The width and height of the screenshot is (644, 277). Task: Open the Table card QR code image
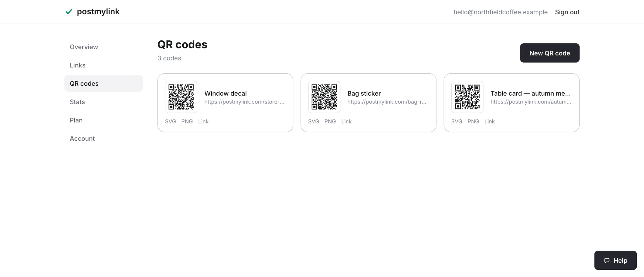467,97
